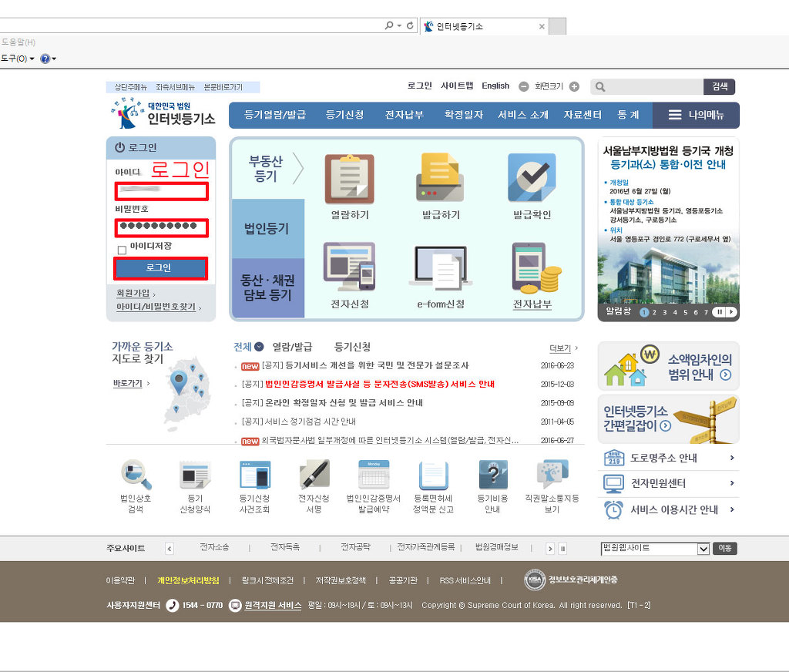Image resolution: width=789 pixels, height=672 pixels.
Task: Open 서비스 소개 navigation menu
Action: (523, 115)
